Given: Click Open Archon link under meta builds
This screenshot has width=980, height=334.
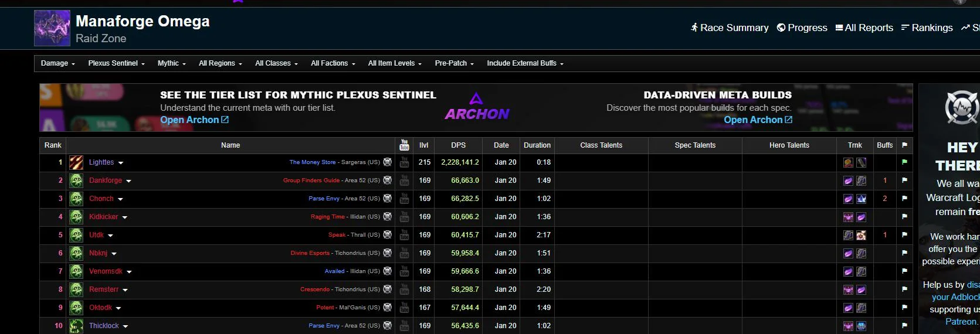Looking at the screenshot, I should point(758,120).
